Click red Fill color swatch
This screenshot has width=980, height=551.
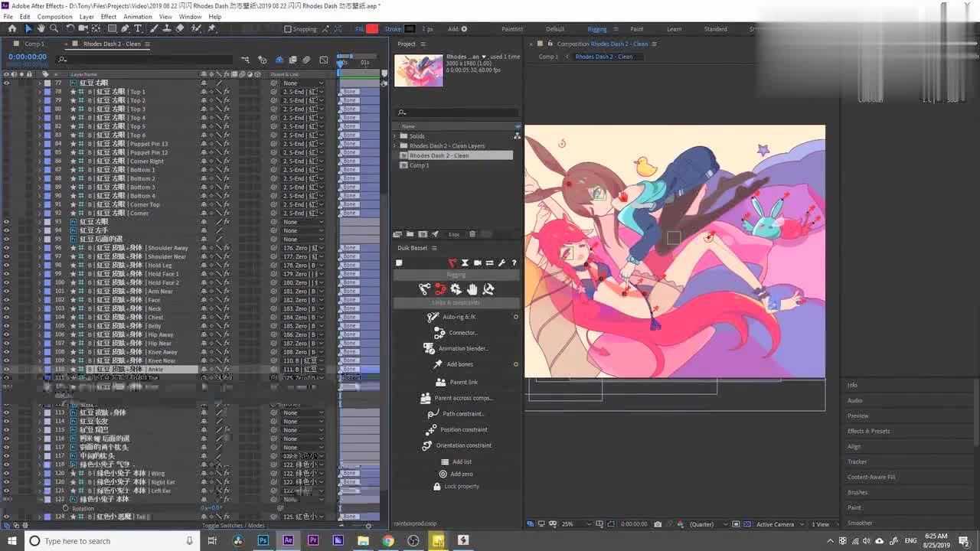372,29
